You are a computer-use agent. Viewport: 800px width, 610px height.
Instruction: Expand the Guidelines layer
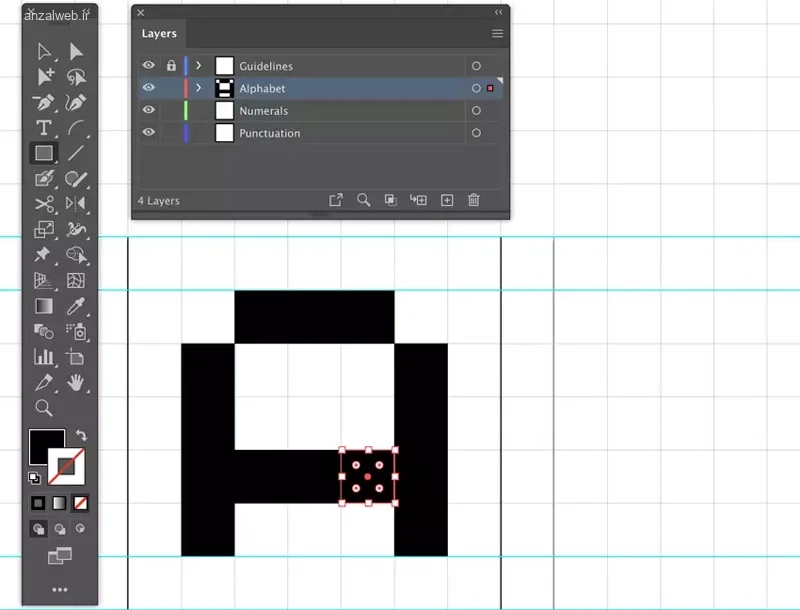(197, 65)
